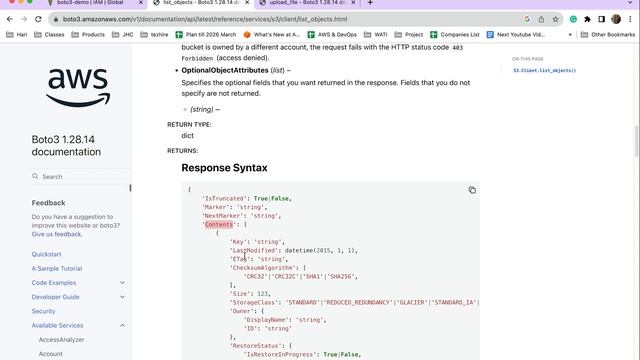Screen dimensions: 640x360
Task: Click the OptionalObjectAttributes parameter name
Action: point(225,70)
